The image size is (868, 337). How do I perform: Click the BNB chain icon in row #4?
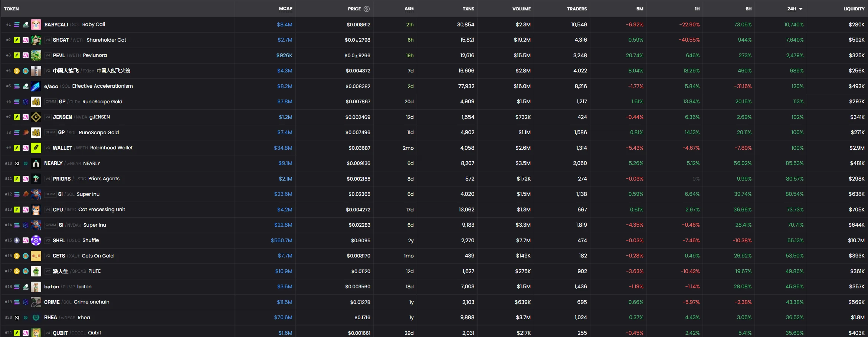[x=17, y=71]
